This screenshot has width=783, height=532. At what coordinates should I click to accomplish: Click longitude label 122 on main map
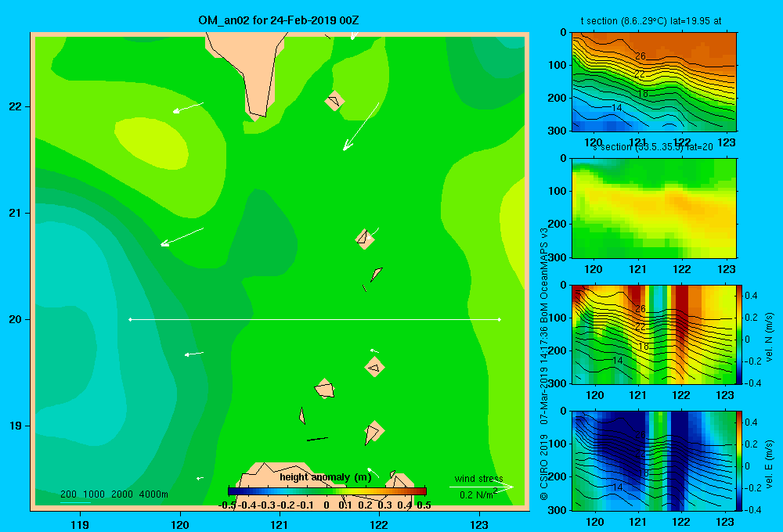(x=379, y=524)
